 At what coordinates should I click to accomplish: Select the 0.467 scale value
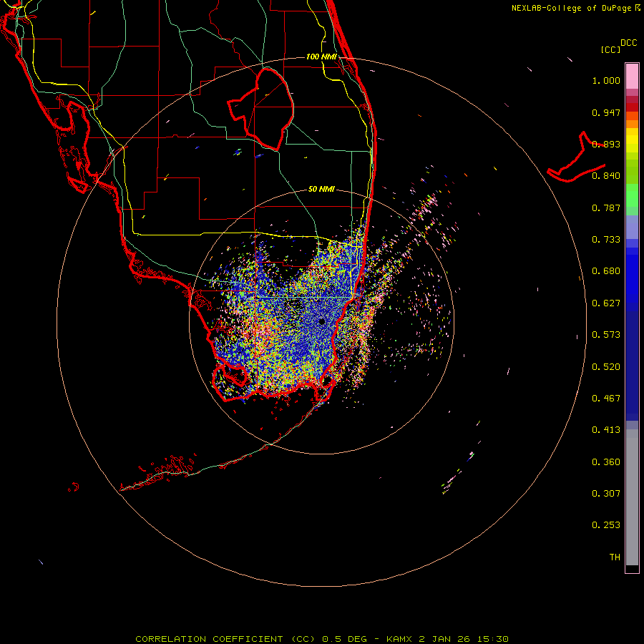coord(606,399)
